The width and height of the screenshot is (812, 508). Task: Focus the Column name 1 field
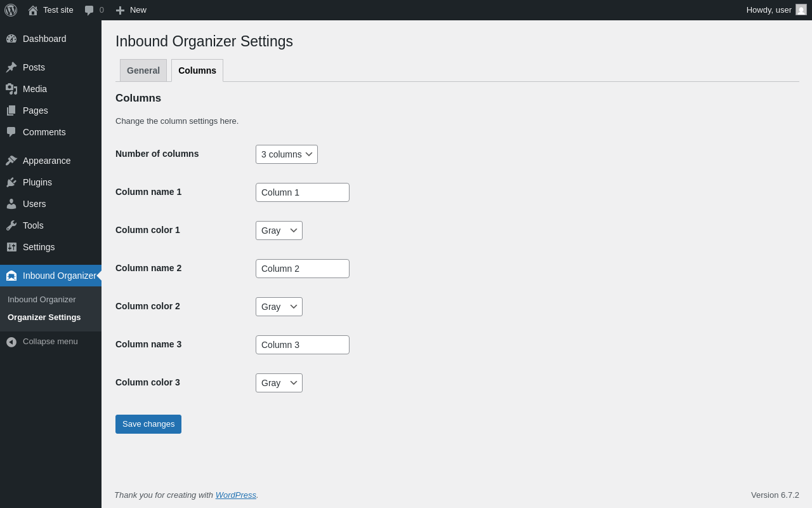pyautogui.click(x=303, y=192)
